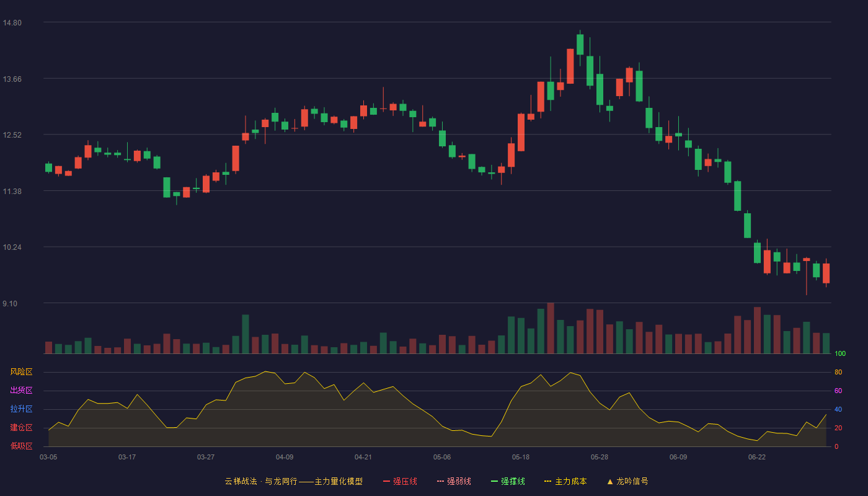Screen dimensions: 868x496
Task: Toggle the 强弱线 legend entry
Action: click(454, 481)
